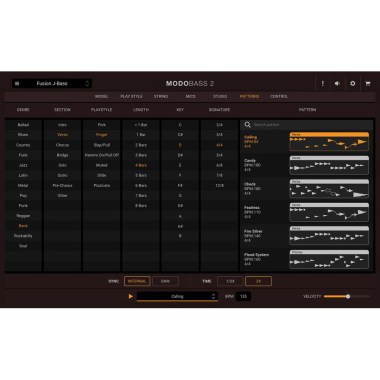Image resolution: width=380 pixels, height=380 pixels.
Task: Enable 1/2X time mode
Action: 230,281
